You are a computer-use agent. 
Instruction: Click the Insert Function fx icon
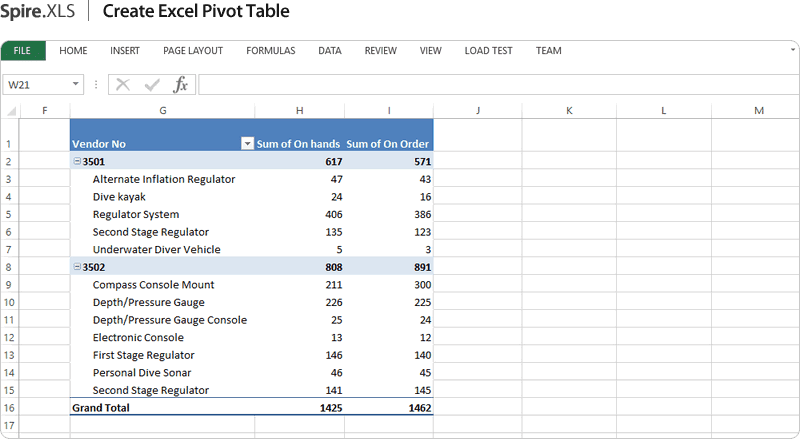point(181,84)
